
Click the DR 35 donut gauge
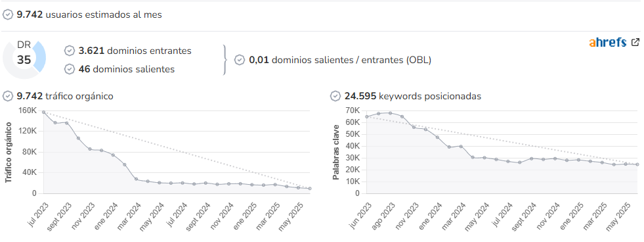24,60
